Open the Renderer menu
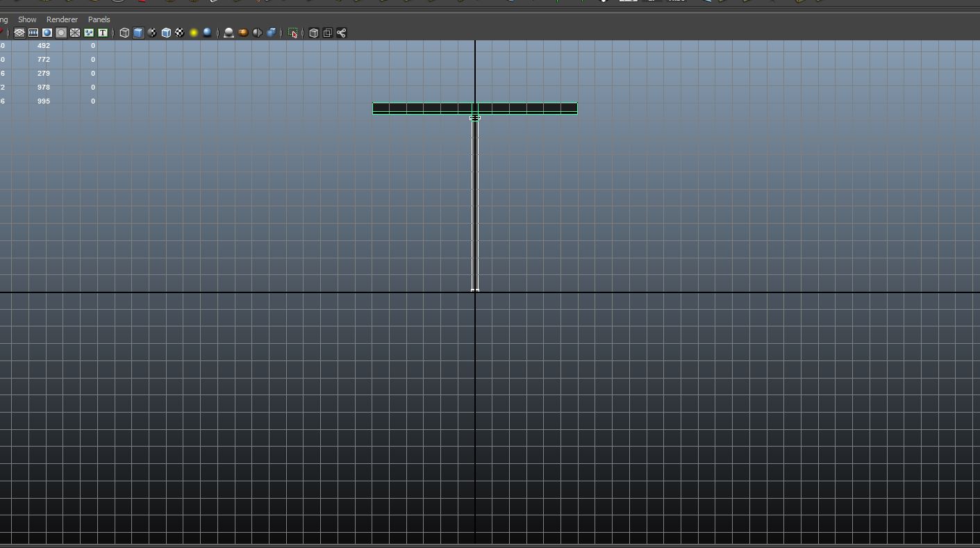 coord(62,19)
